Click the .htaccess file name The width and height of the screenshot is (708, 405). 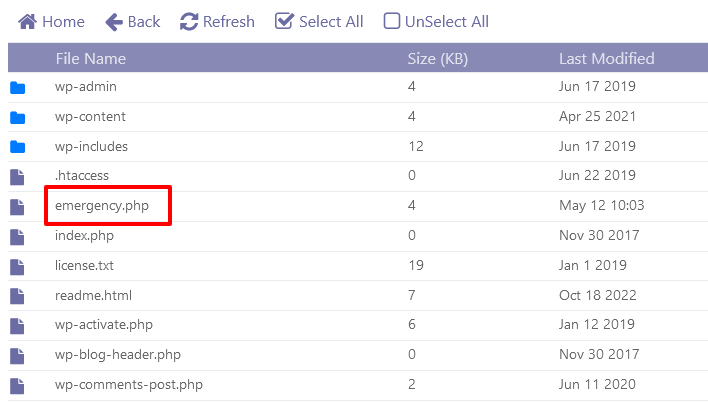coord(82,175)
